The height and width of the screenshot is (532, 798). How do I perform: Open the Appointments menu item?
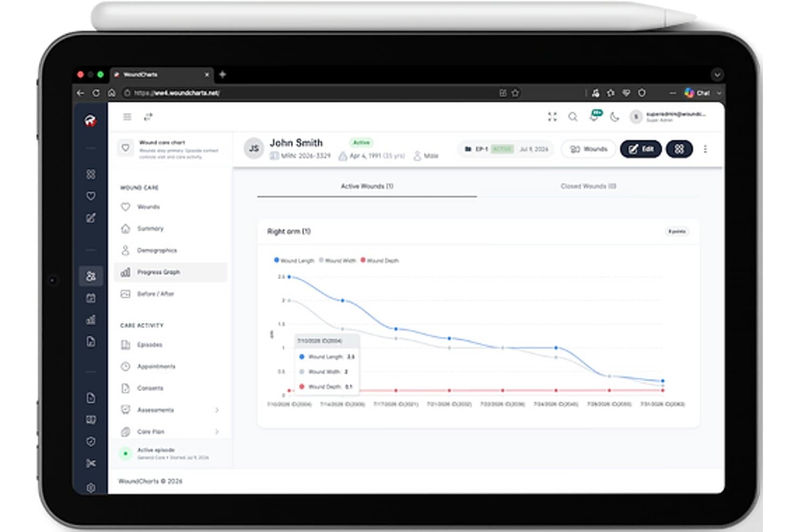click(x=170, y=367)
